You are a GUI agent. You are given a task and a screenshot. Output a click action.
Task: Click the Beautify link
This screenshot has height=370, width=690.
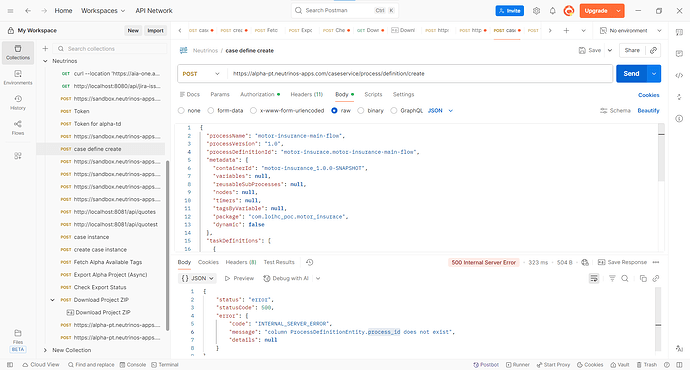pos(648,111)
